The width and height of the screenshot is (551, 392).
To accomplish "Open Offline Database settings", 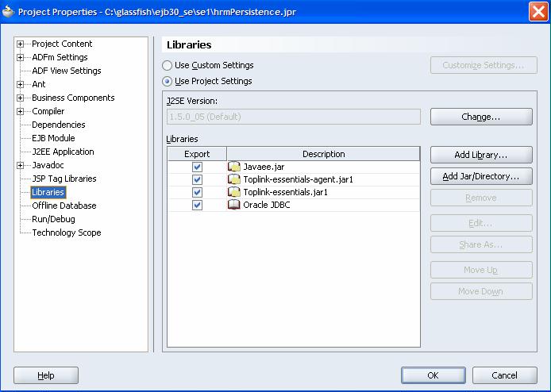I will tap(64, 206).
